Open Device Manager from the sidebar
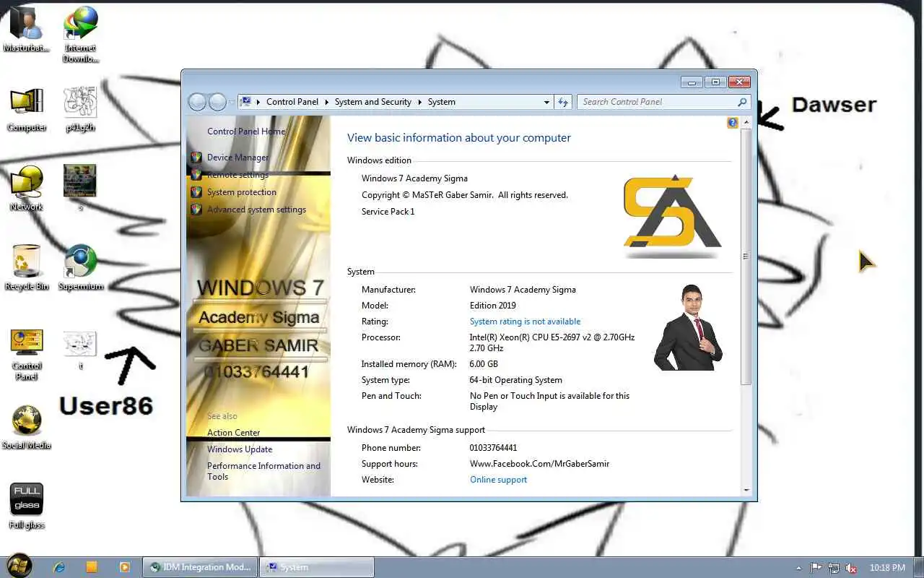Image resolution: width=924 pixels, height=578 pixels. 237,158
